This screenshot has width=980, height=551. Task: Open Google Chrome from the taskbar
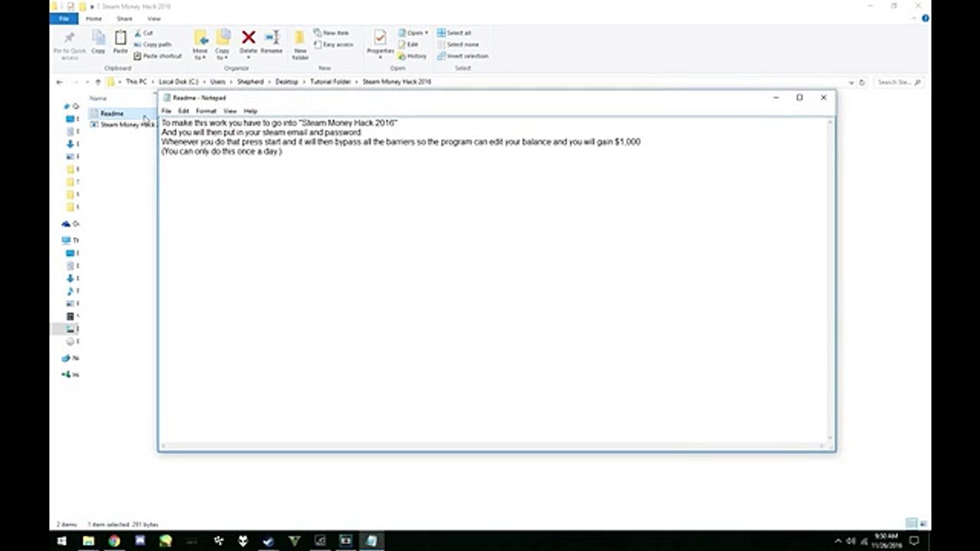coord(114,541)
